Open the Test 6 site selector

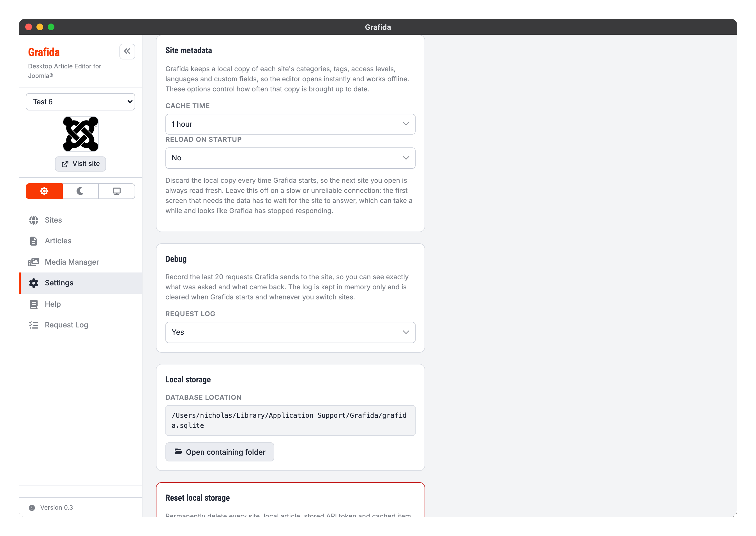[x=80, y=102]
